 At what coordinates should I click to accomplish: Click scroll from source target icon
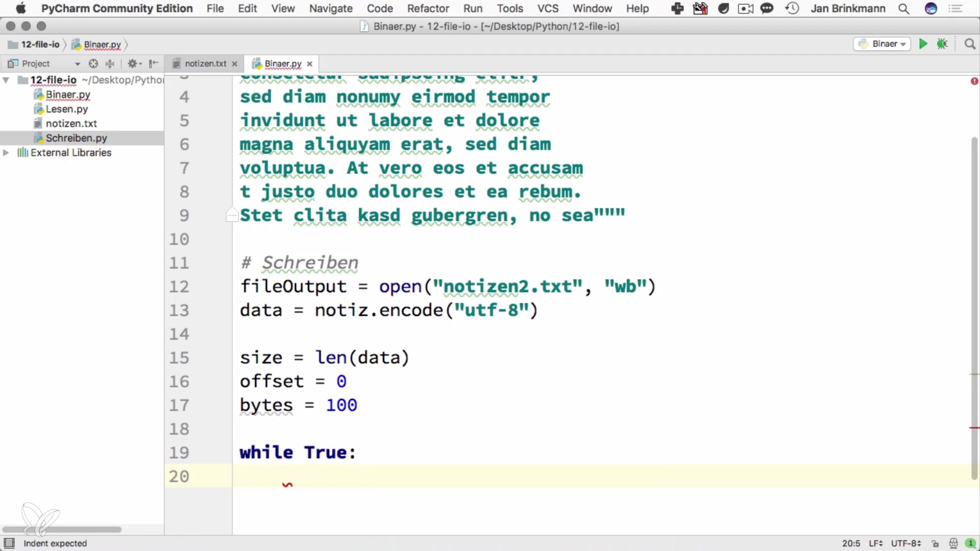(93, 63)
